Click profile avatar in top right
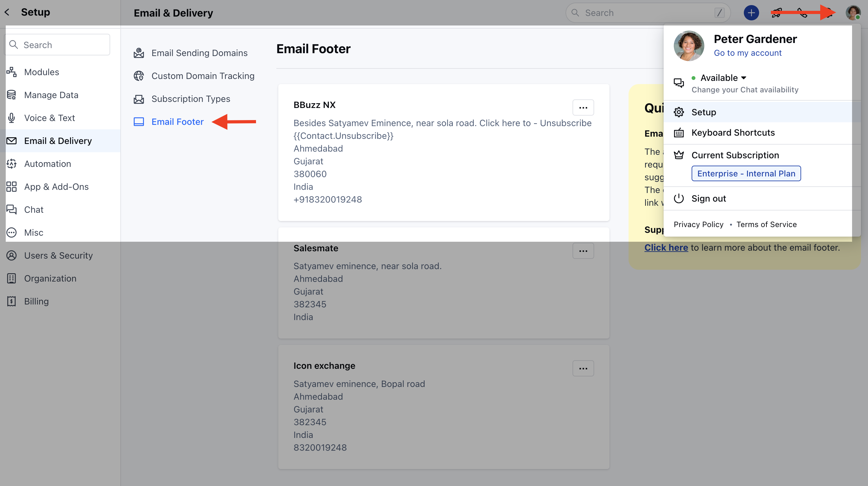 click(852, 13)
